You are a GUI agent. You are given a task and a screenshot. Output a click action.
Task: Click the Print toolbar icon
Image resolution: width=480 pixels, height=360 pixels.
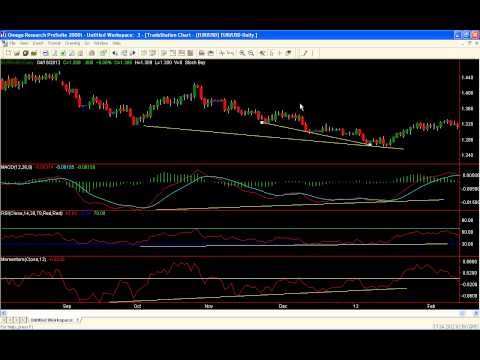click(92, 53)
